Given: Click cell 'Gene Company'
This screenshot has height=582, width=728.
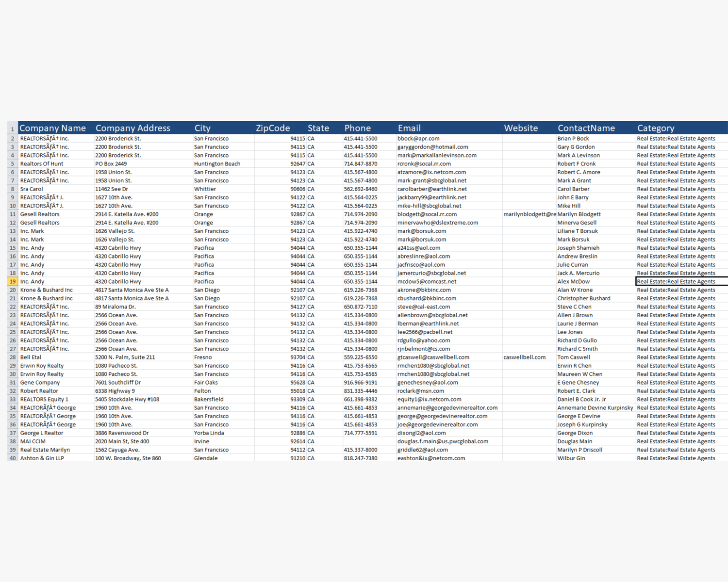Looking at the screenshot, I should (x=56, y=382).
